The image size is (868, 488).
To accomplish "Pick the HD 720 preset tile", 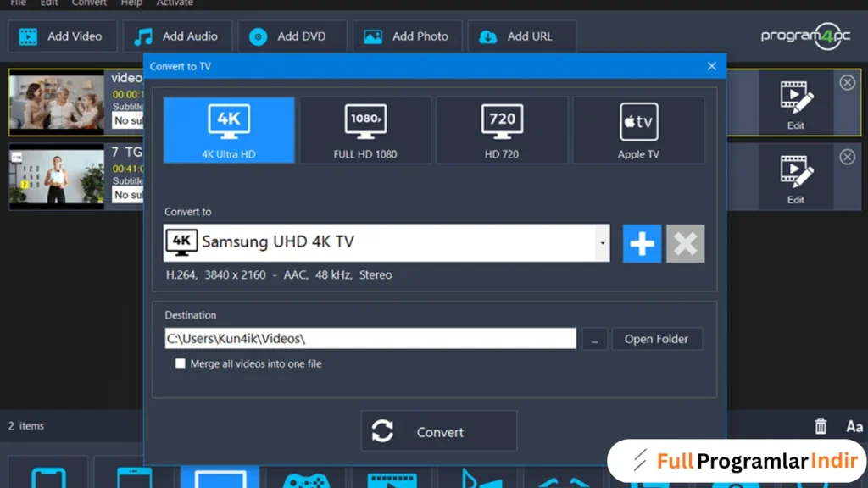I will point(502,130).
